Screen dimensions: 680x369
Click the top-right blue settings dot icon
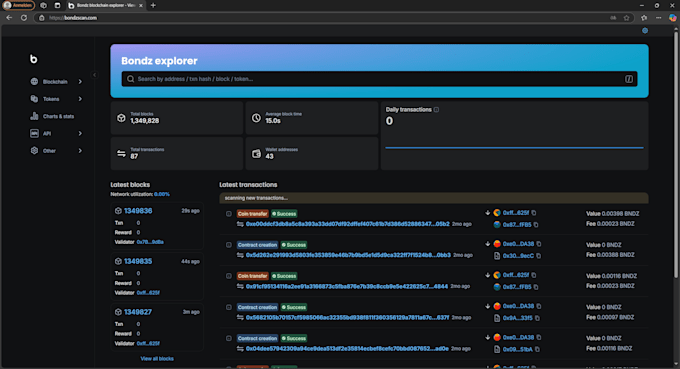point(645,31)
